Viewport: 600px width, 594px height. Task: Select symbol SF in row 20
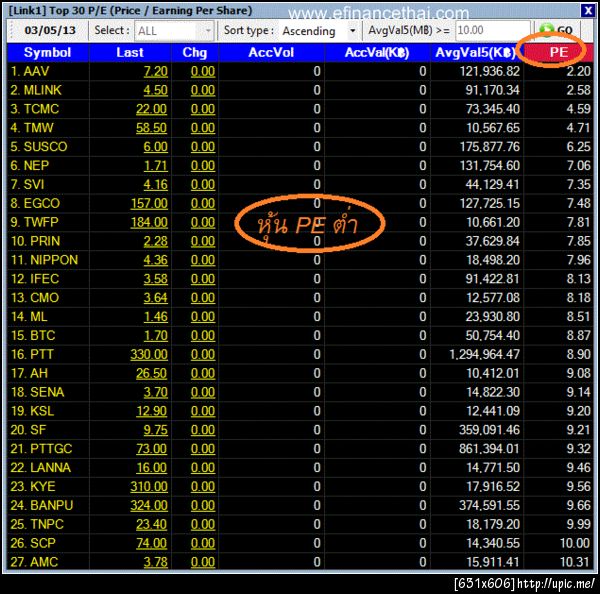click(x=38, y=430)
